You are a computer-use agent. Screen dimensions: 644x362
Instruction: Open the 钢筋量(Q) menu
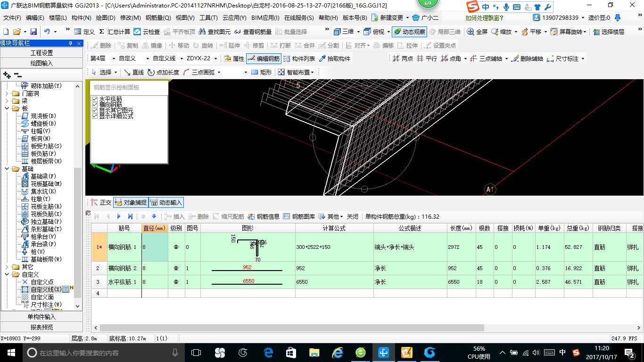pos(158,18)
